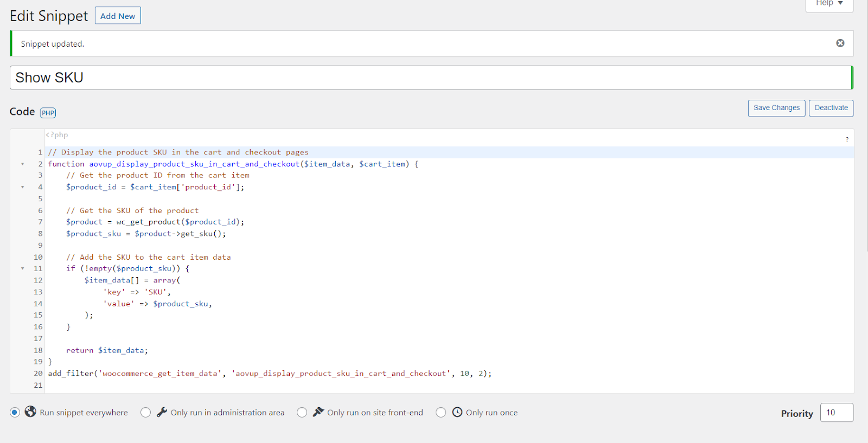The height and width of the screenshot is (443, 868).
Task: Click Save Changes button
Action: (776, 108)
